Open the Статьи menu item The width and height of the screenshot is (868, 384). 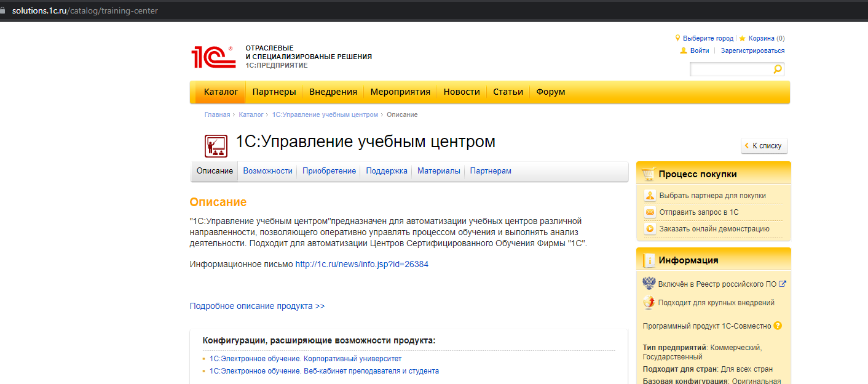click(508, 92)
